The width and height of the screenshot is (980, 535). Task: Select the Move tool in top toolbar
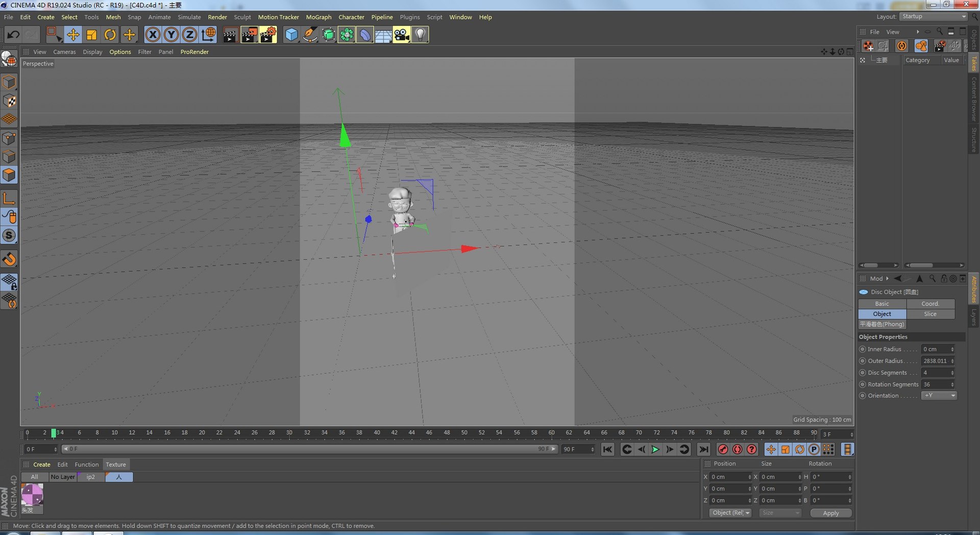point(73,35)
